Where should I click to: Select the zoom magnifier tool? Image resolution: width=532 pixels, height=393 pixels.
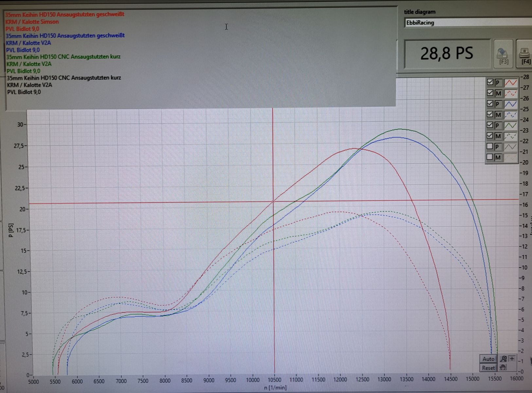pos(503,359)
